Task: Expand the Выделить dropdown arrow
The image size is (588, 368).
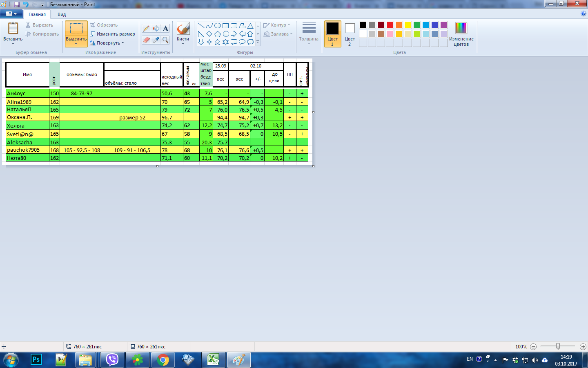Action: pos(76,44)
